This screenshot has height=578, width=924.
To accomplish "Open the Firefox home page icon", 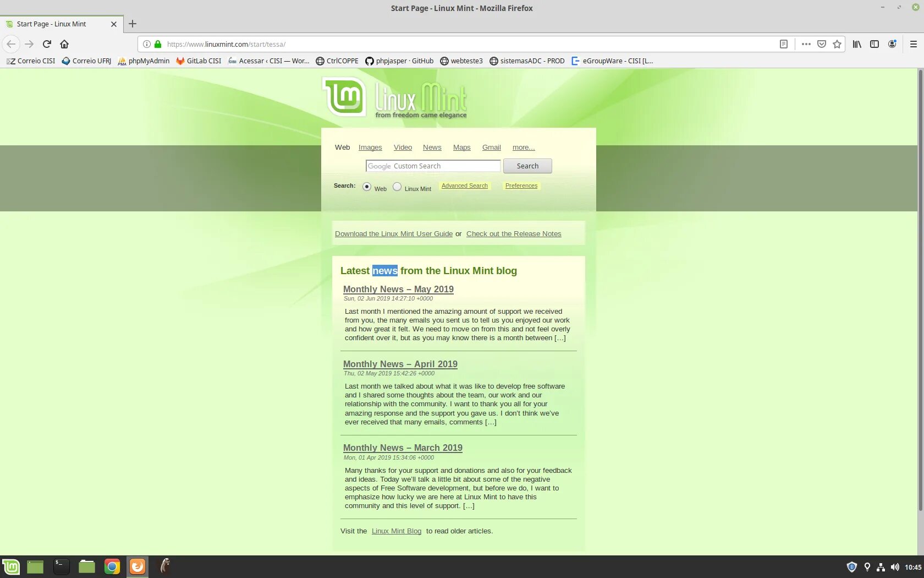I will click(64, 44).
